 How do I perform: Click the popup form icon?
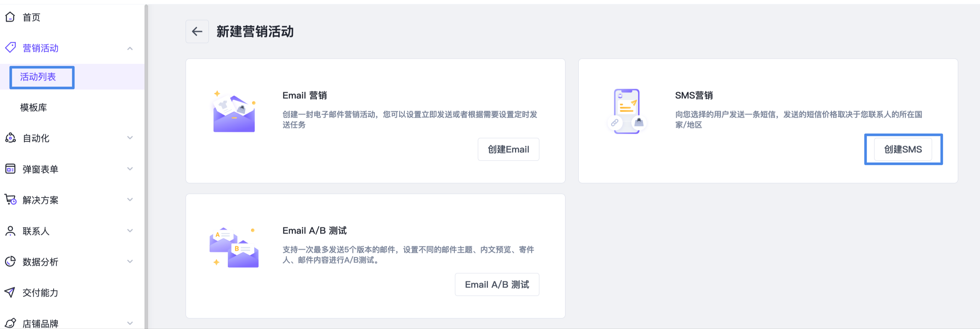(10, 169)
